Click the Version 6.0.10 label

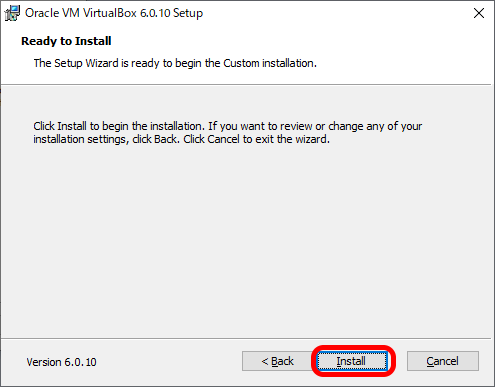click(x=62, y=362)
